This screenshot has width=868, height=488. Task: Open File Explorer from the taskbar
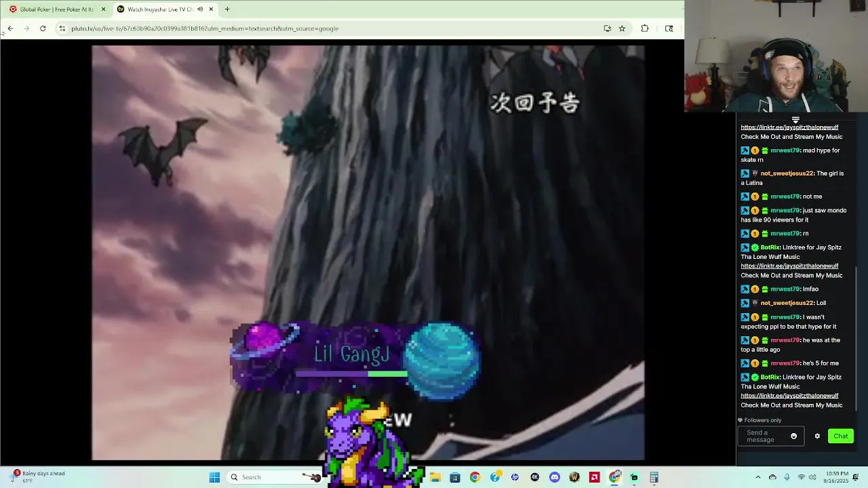(x=435, y=477)
